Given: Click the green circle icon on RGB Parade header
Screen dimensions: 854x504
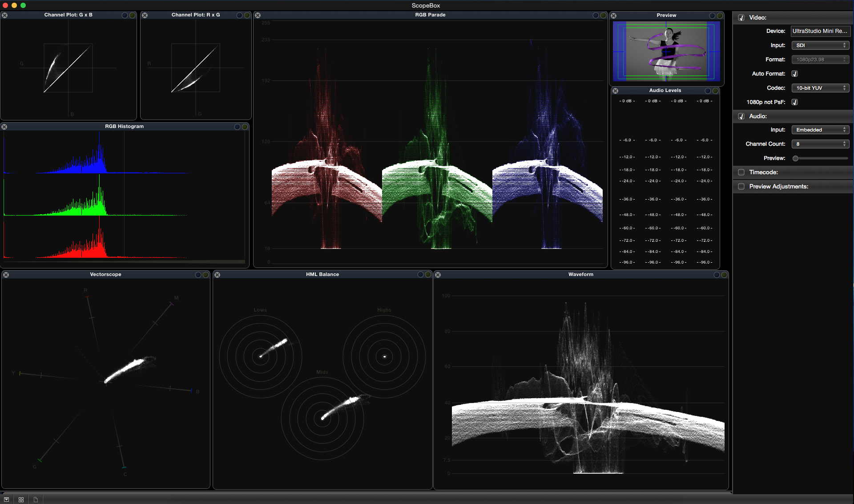Looking at the screenshot, I should (x=603, y=15).
